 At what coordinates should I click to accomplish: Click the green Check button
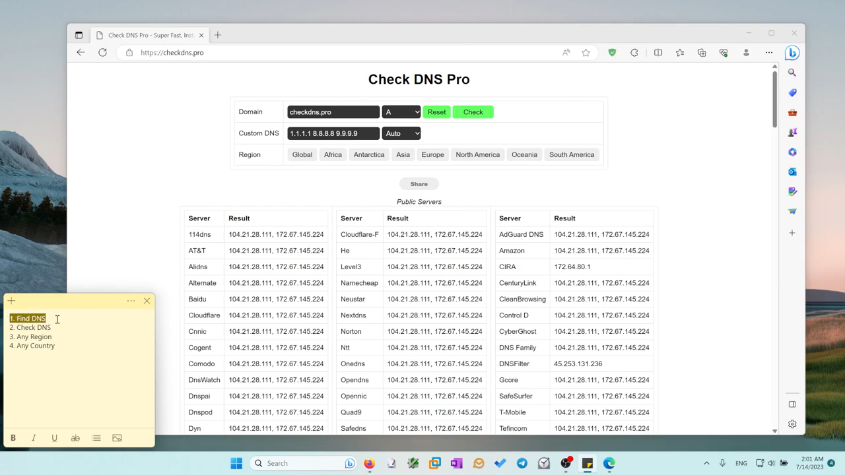click(x=473, y=112)
